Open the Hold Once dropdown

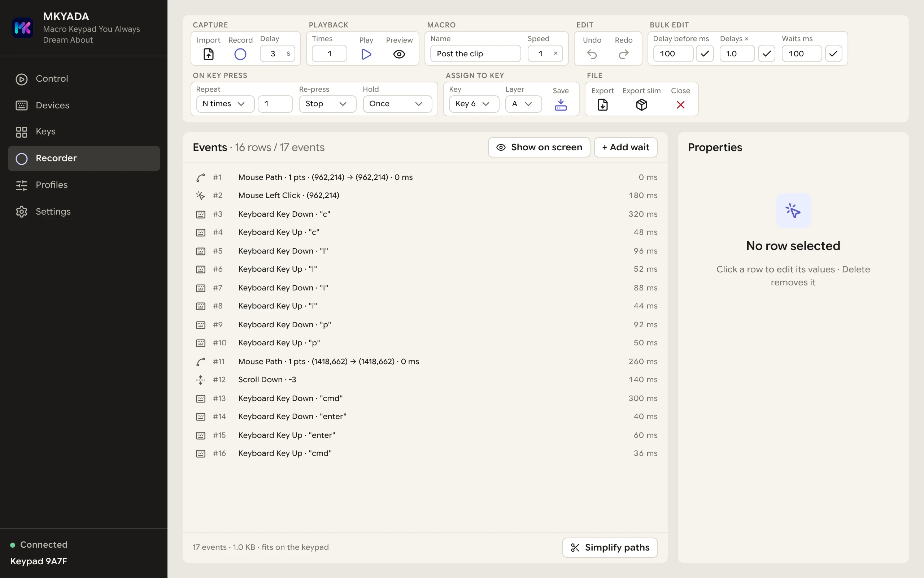pos(397,104)
